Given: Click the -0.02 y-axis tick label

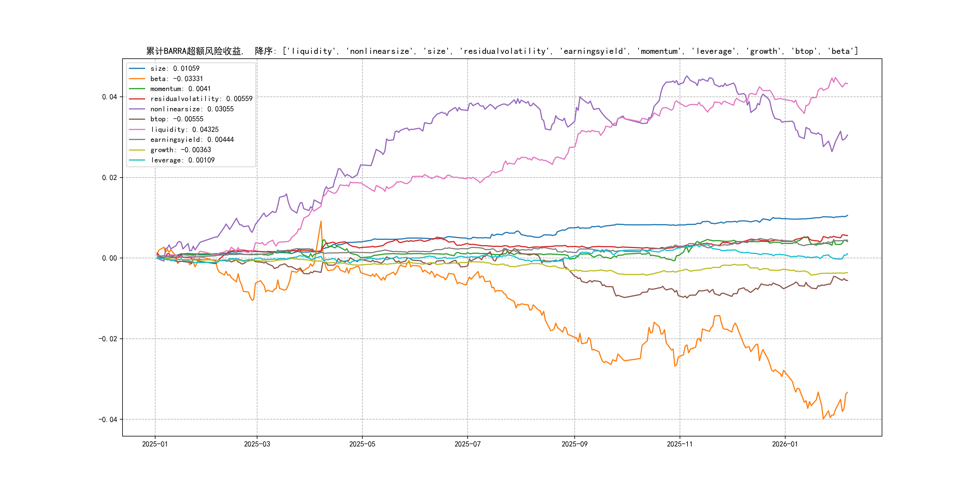Looking at the screenshot, I should (x=108, y=339).
